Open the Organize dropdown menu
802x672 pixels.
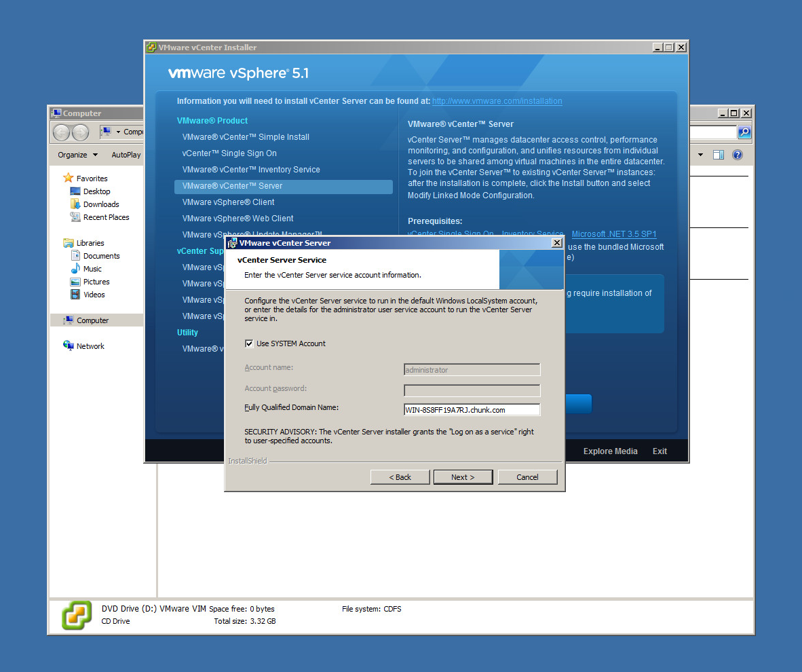click(77, 155)
